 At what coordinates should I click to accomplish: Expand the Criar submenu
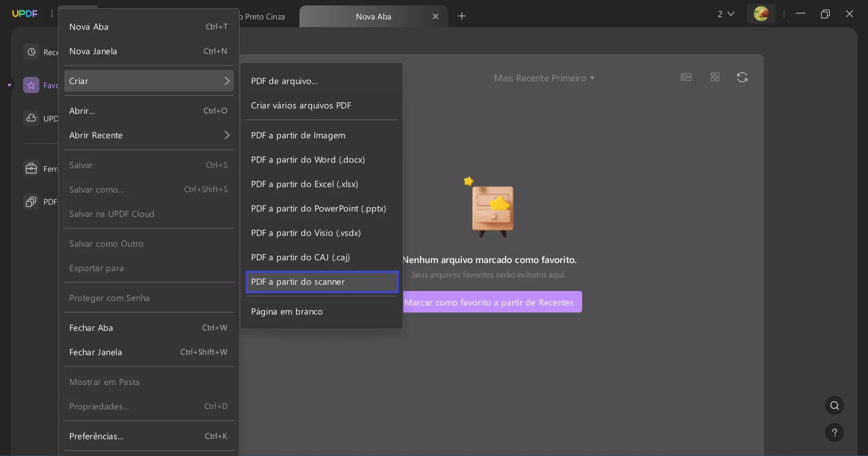coord(149,81)
